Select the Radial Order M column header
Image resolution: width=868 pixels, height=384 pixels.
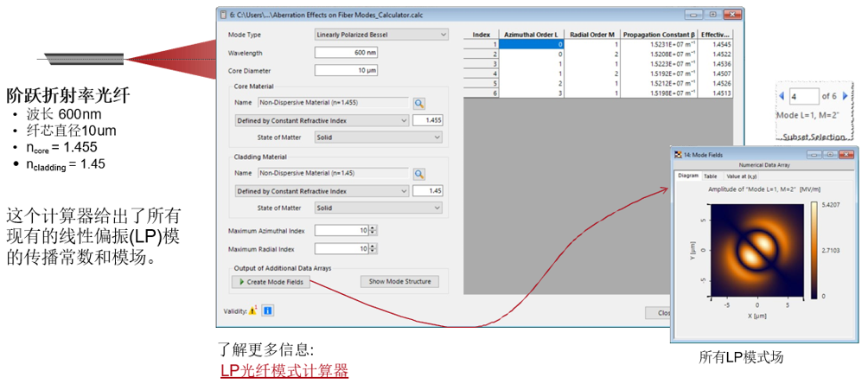coord(593,35)
